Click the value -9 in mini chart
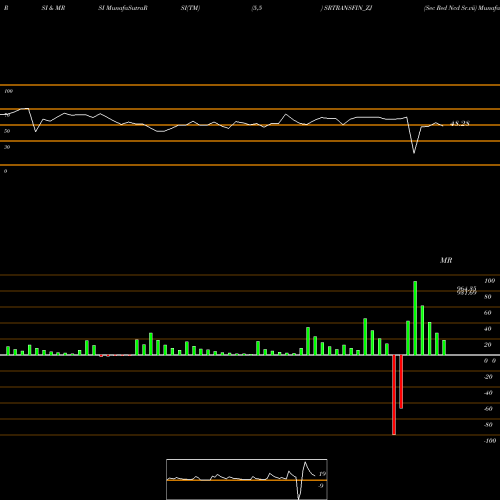Screen dimensions: 500x500 tap(321, 486)
